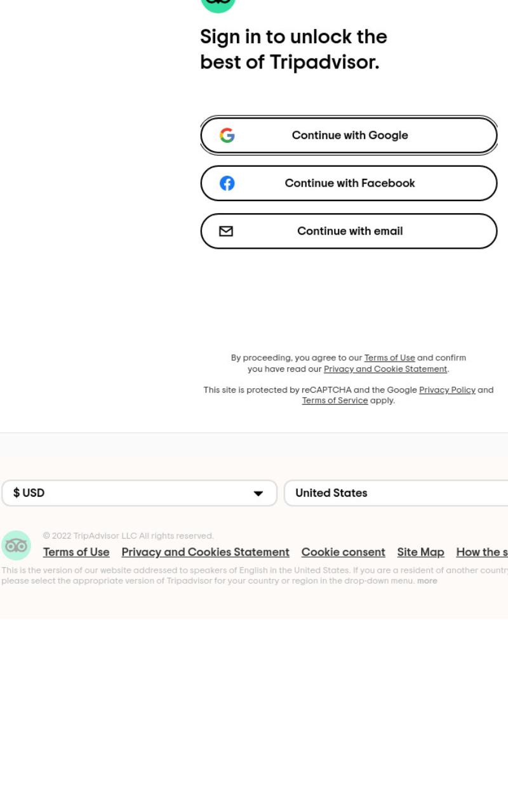Open footer Privacy and Cookies Statement
The image size is (508, 812).
pyautogui.click(x=205, y=552)
